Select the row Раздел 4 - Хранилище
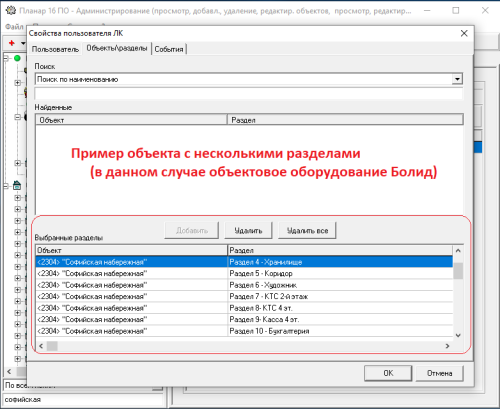Image resolution: width=500 pixels, height=409 pixels. pyautogui.click(x=244, y=262)
